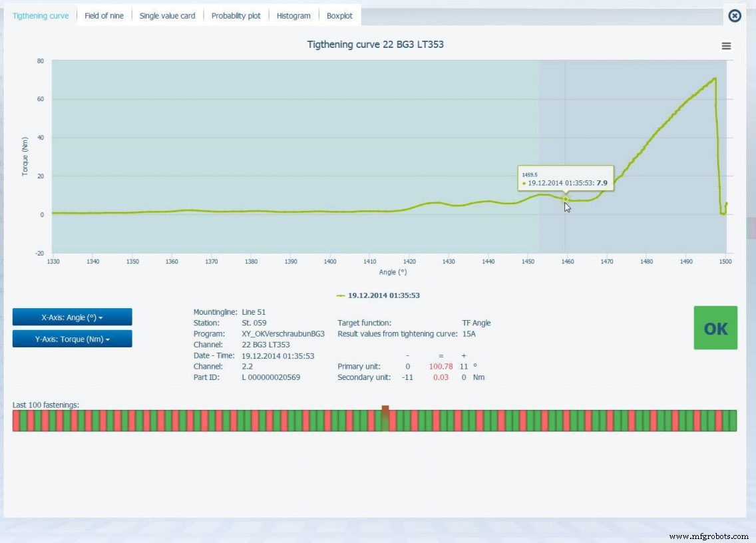Open the Boxplot view
Viewport: 756px width, 543px height.
[x=340, y=15]
